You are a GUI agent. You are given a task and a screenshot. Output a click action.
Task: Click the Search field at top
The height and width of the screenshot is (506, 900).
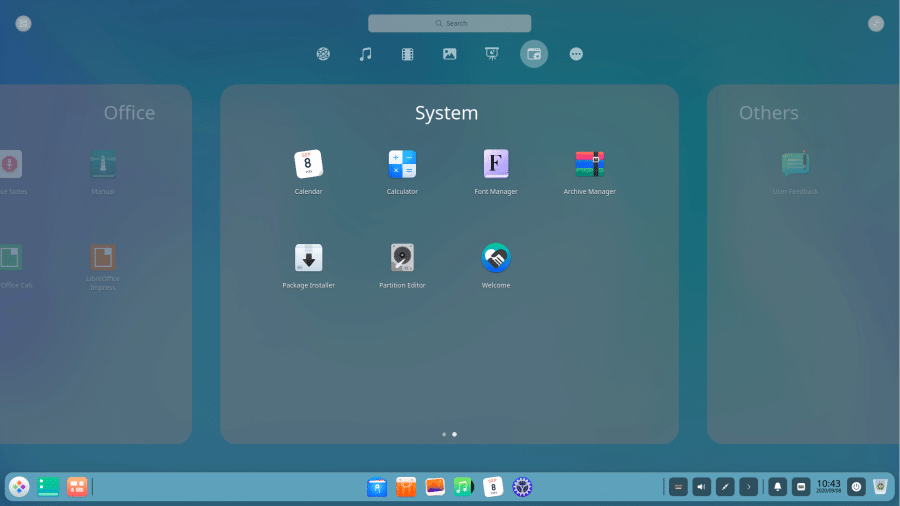(449, 23)
